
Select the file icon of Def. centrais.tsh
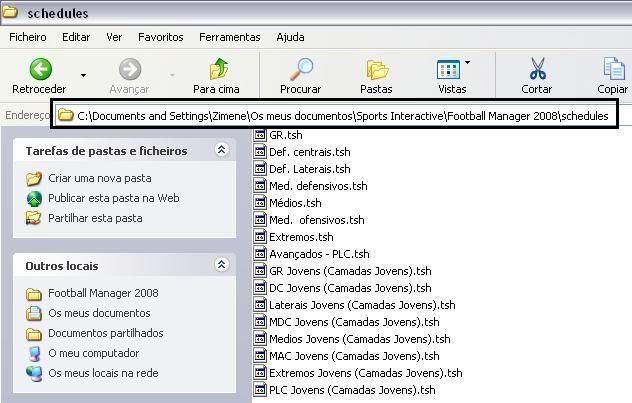pyautogui.click(x=260, y=152)
